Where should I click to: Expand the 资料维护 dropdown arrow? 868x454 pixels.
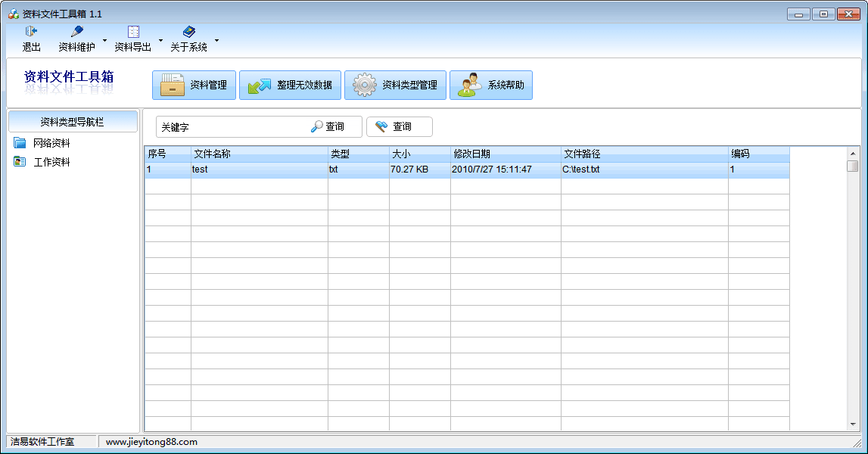(x=104, y=40)
